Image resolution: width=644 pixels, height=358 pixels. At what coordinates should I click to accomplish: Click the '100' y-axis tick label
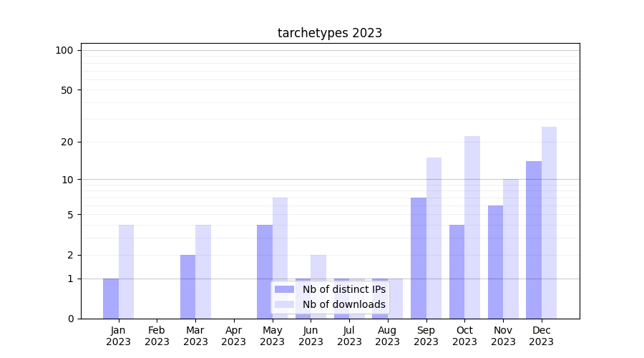tap(64, 50)
